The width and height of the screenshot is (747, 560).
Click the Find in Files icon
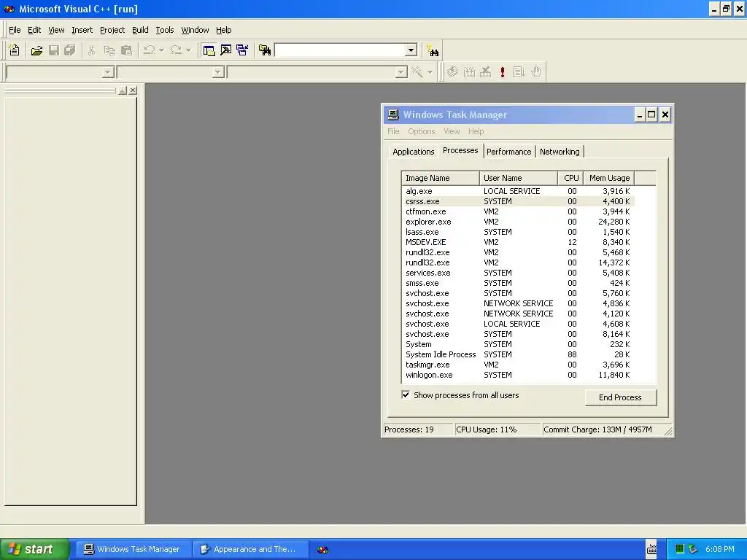(265, 50)
